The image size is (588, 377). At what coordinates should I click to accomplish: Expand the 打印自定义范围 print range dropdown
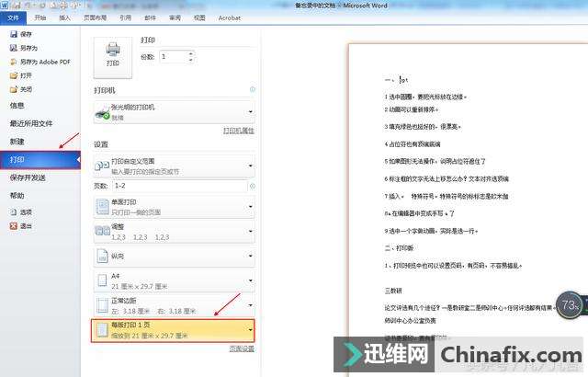tap(174, 166)
